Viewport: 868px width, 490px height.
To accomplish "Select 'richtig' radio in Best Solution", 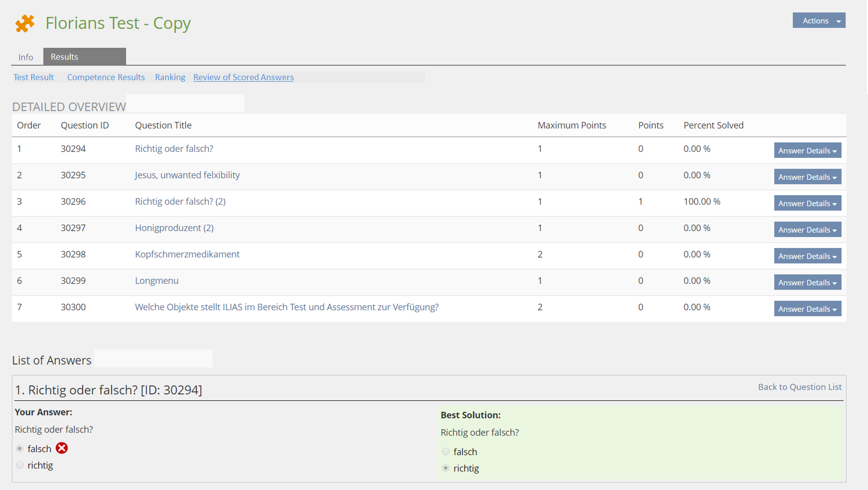I will (x=445, y=468).
